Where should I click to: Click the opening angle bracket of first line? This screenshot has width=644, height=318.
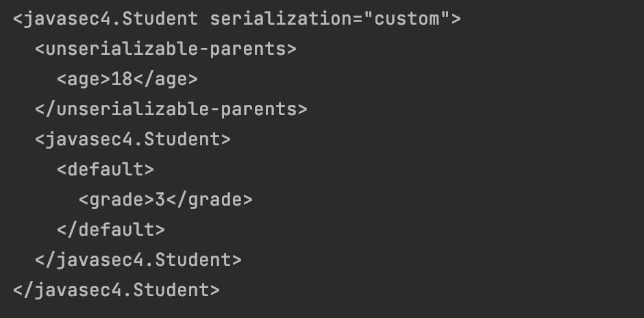tap(17, 19)
